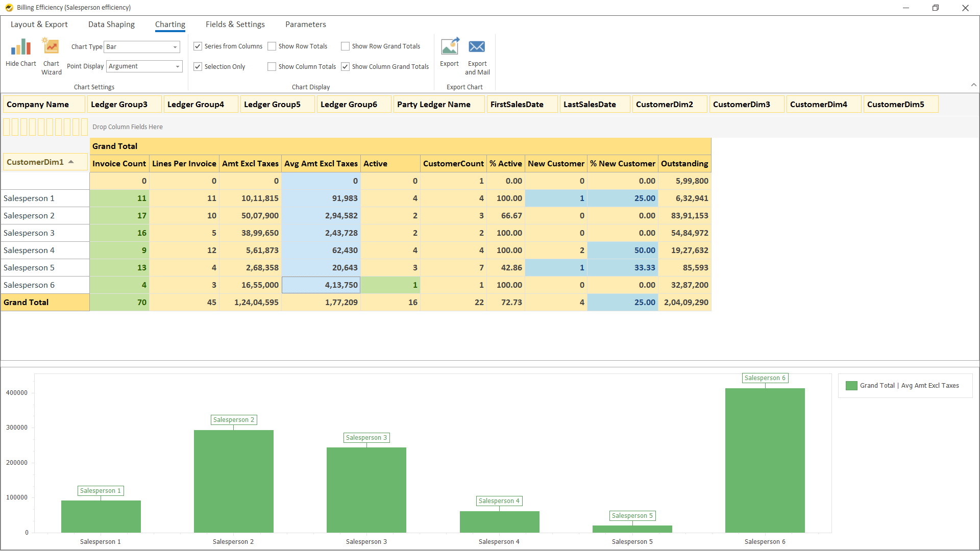Viewport: 980px width, 551px height.
Task: Turn off Selection Only
Action: pos(198,66)
